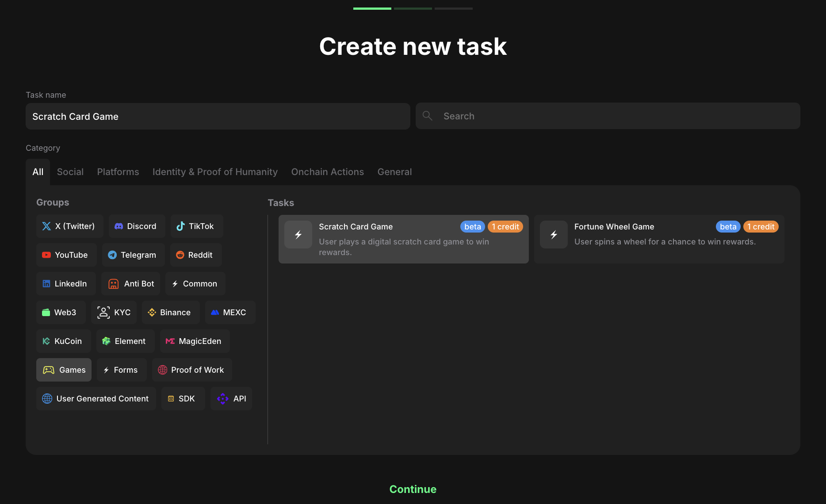The image size is (826, 504).
Task: Click the second progress step indicator
Action: [x=413, y=8]
